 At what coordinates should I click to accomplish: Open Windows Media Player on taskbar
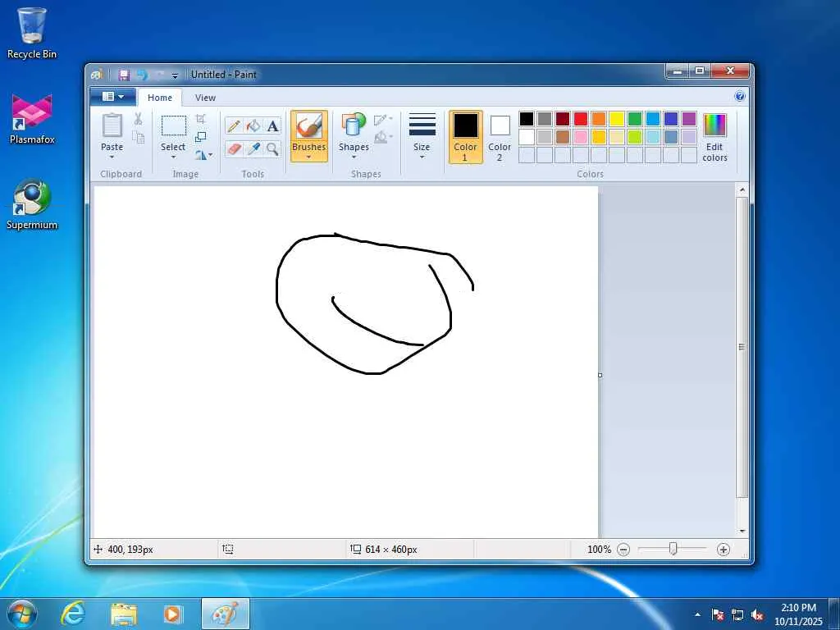coord(173,614)
